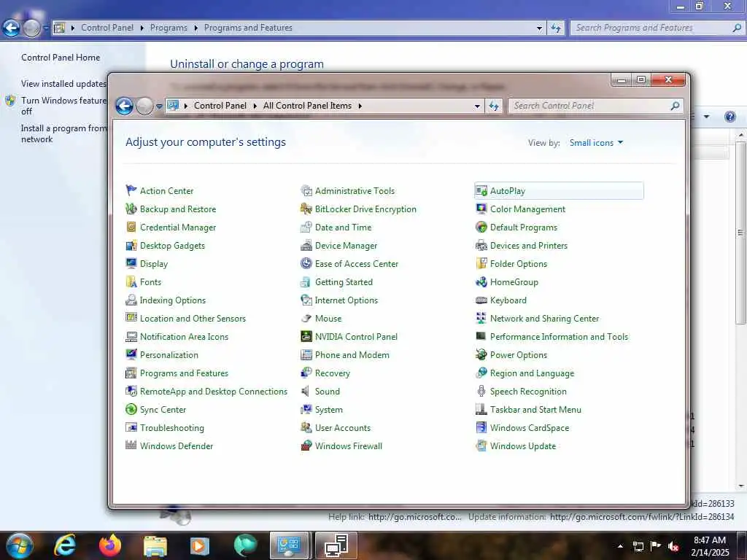Open the AutoPlay icon
This screenshot has width=747, height=560.
click(481, 190)
